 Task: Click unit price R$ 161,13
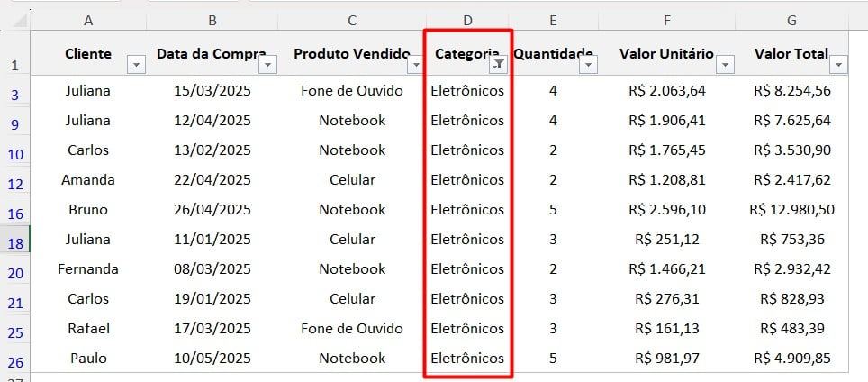tap(667, 329)
